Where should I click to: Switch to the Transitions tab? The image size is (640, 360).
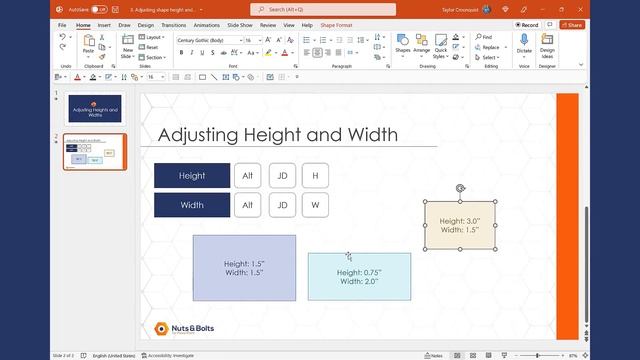[173, 25]
